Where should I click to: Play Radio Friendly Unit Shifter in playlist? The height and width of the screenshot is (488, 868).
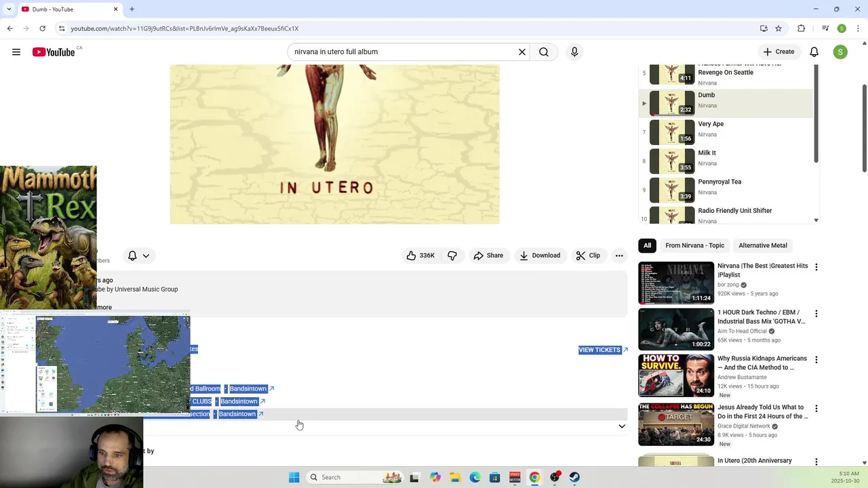[x=726, y=215]
